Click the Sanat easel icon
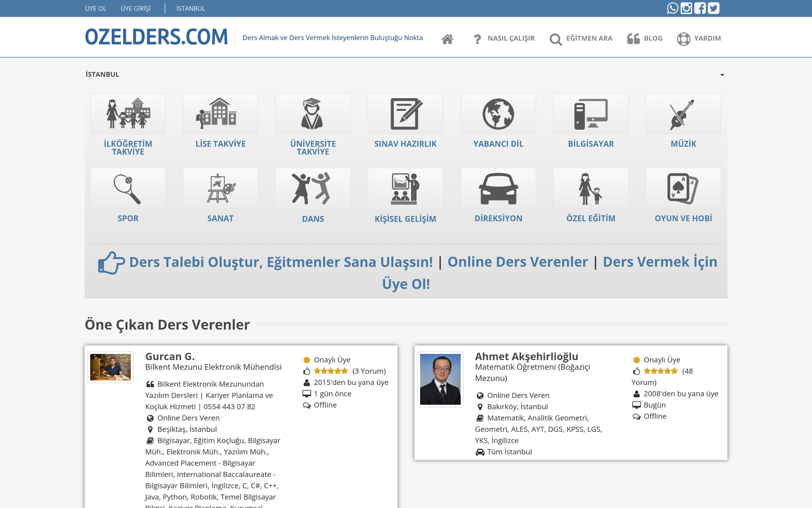The width and height of the screenshot is (812, 508). coord(220,189)
